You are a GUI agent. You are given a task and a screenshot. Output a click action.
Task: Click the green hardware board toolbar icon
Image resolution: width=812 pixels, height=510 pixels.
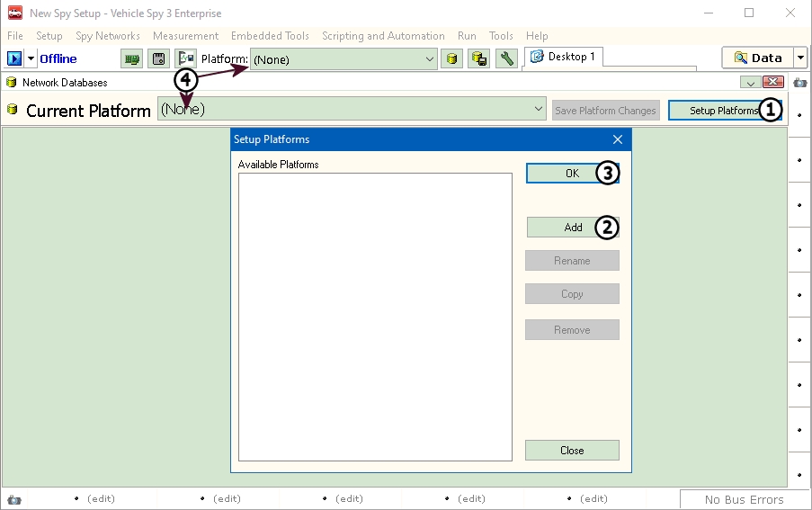(x=132, y=59)
